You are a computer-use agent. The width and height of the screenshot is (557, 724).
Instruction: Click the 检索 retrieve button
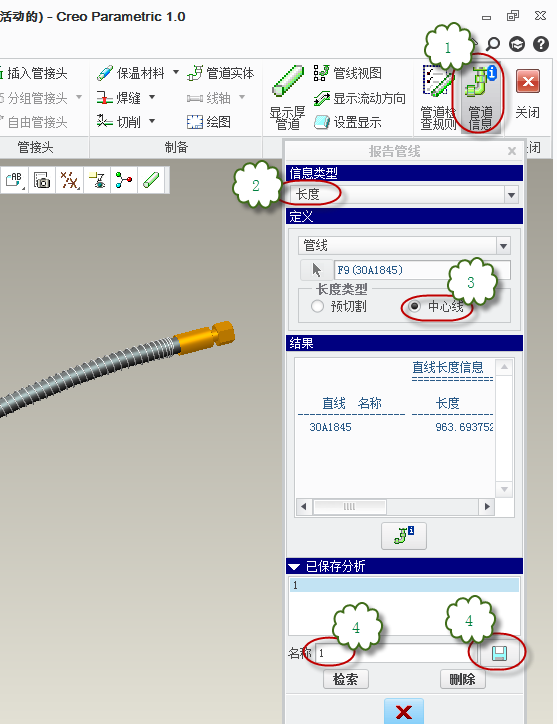coord(345,679)
